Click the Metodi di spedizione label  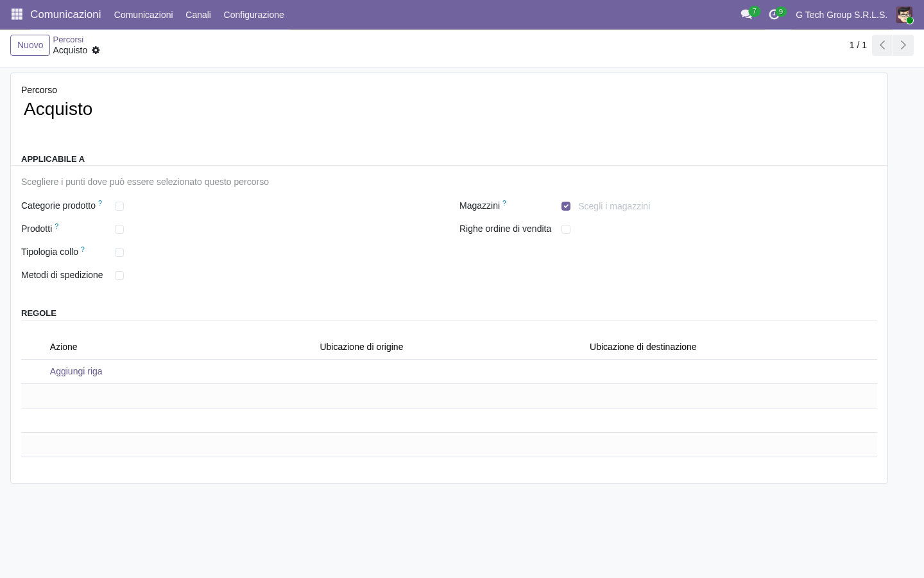point(62,275)
